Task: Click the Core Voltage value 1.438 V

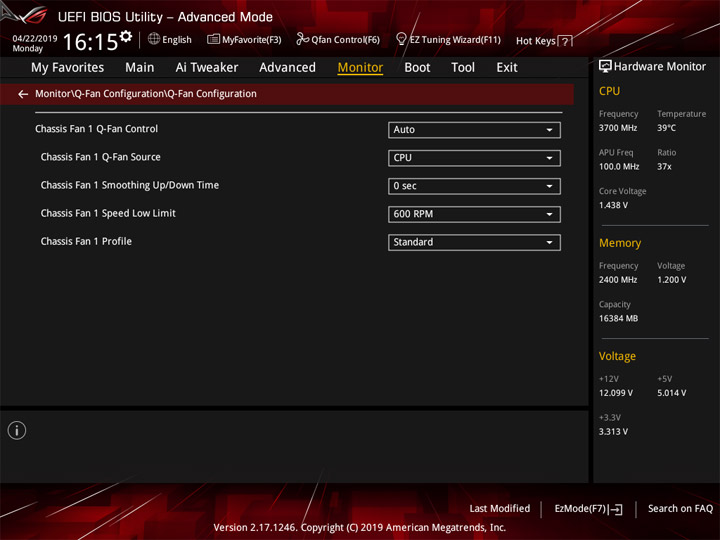Action: [x=613, y=205]
